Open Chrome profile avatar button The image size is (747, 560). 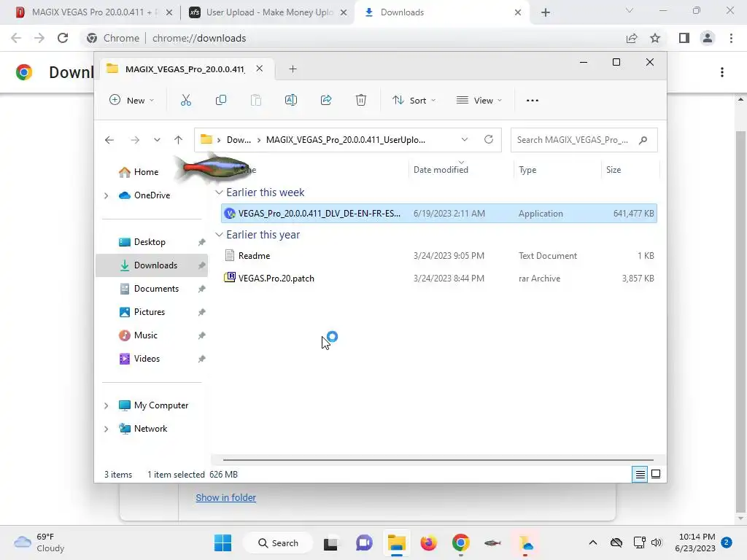tap(708, 38)
